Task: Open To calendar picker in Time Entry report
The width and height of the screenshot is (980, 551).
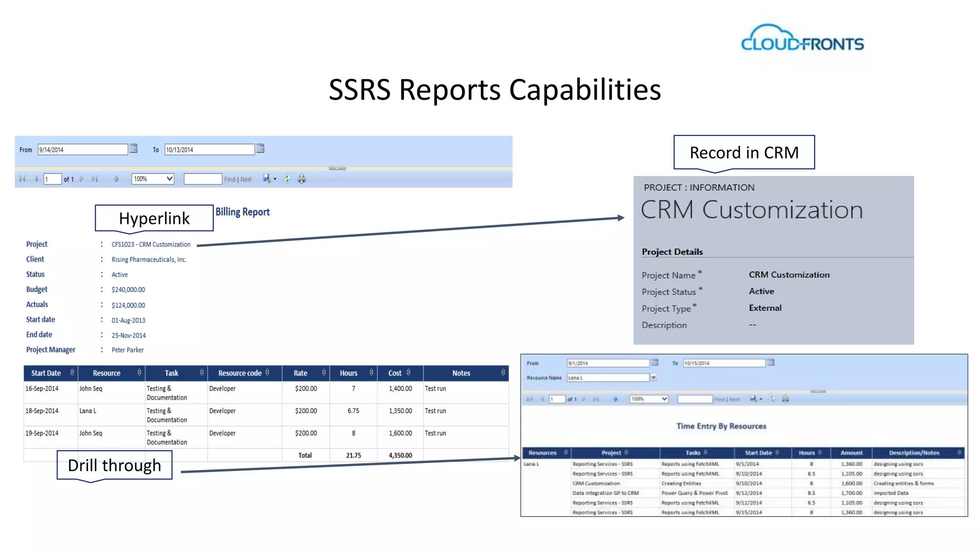Action: coord(771,363)
